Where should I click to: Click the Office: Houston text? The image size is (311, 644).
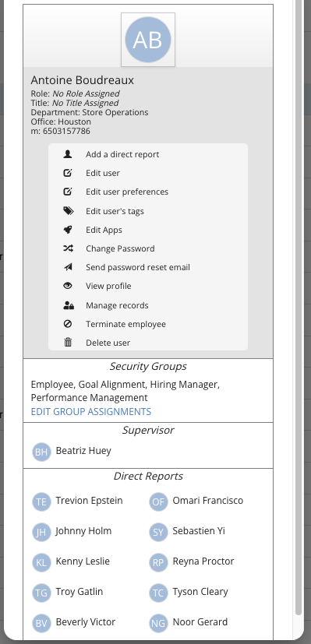(61, 121)
